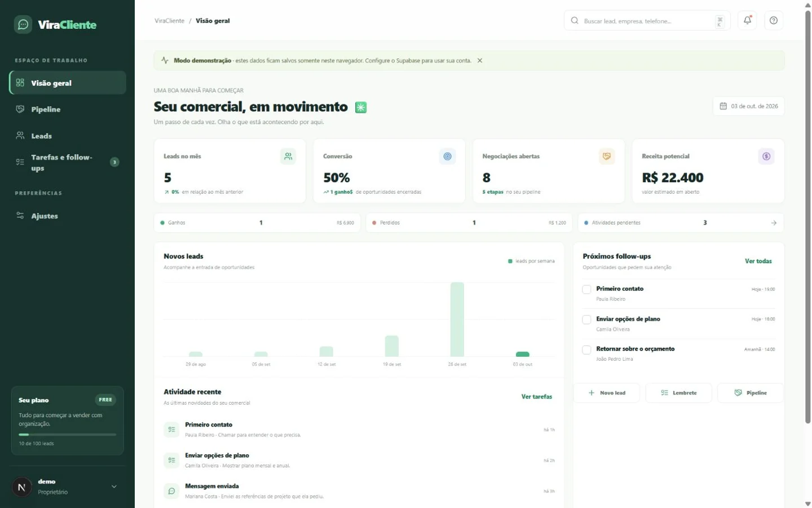
Task: Click the Mensagem enviada chat icon
Action: tap(171, 491)
